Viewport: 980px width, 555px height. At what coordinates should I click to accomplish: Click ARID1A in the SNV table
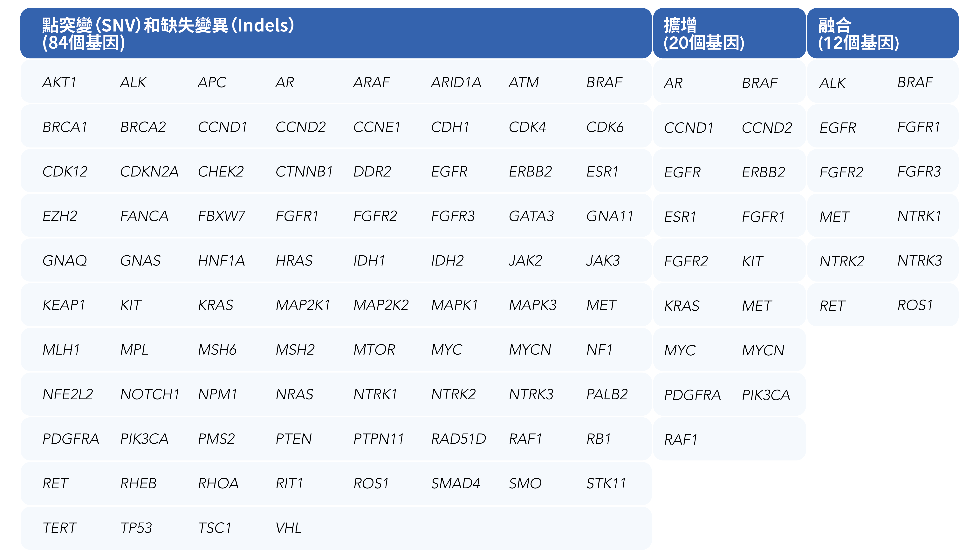456,82
